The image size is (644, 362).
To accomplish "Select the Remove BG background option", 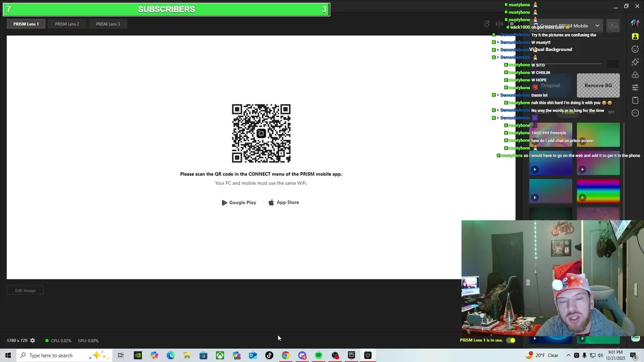I will (598, 85).
